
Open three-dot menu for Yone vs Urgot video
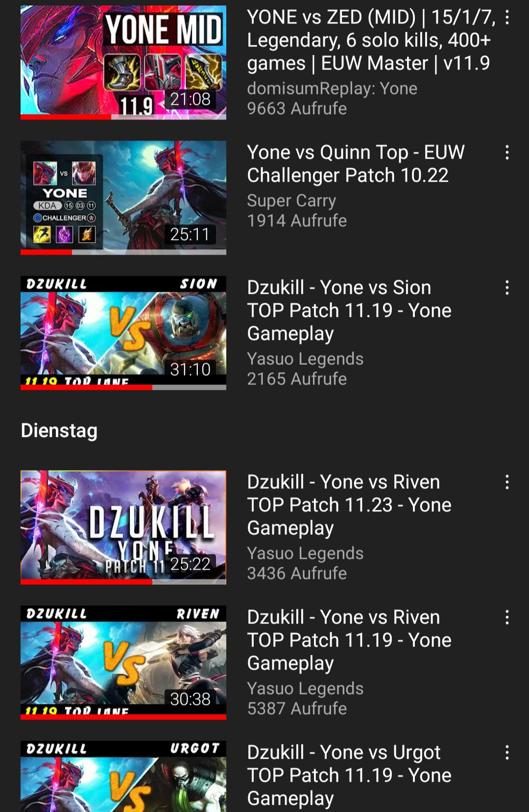(x=507, y=753)
